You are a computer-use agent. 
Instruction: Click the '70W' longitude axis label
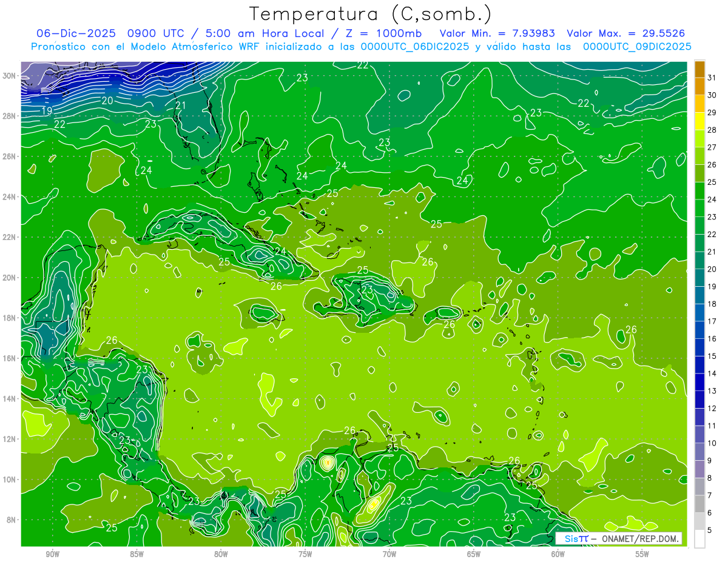coord(389,554)
